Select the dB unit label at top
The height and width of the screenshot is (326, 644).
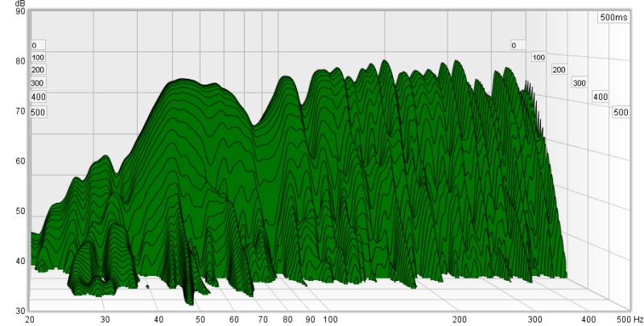point(21,4)
